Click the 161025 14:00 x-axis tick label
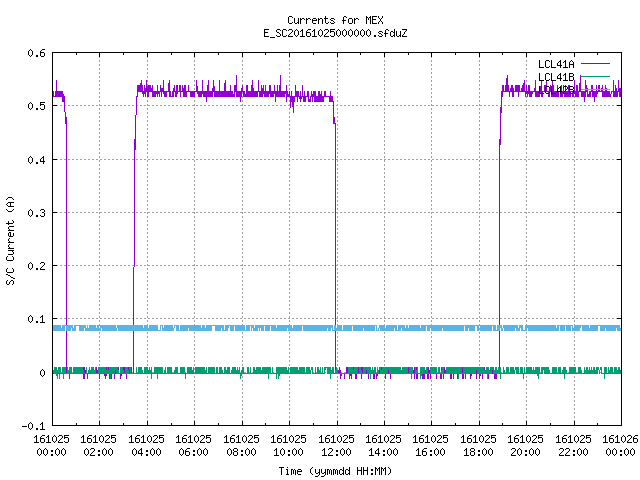This screenshot has width=640, height=480. pos(383,445)
